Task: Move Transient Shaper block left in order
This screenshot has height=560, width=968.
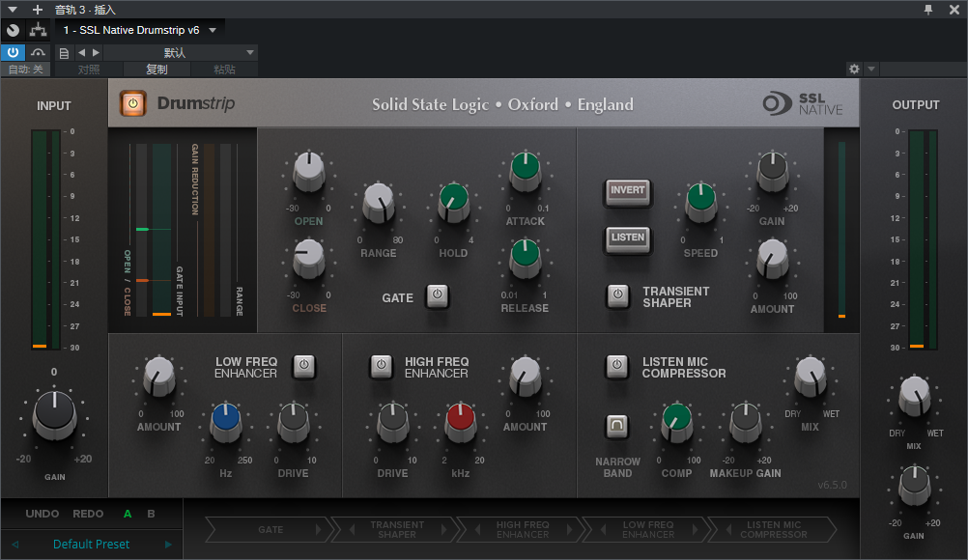Action: [x=352, y=530]
